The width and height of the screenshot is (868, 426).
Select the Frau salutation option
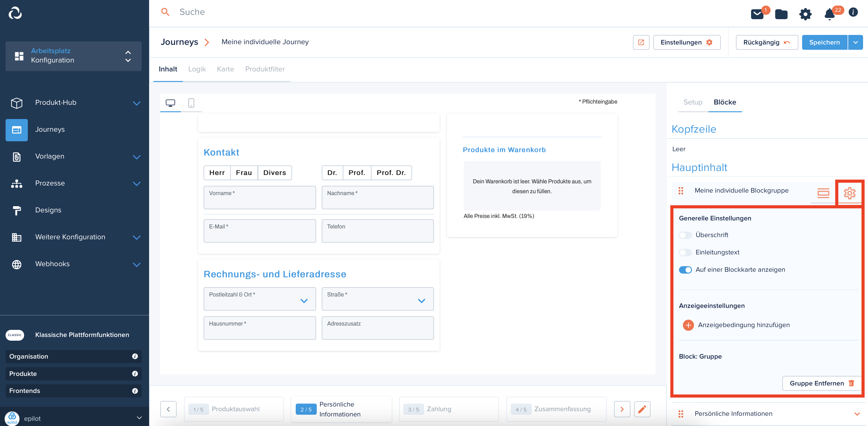[x=244, y=173]
